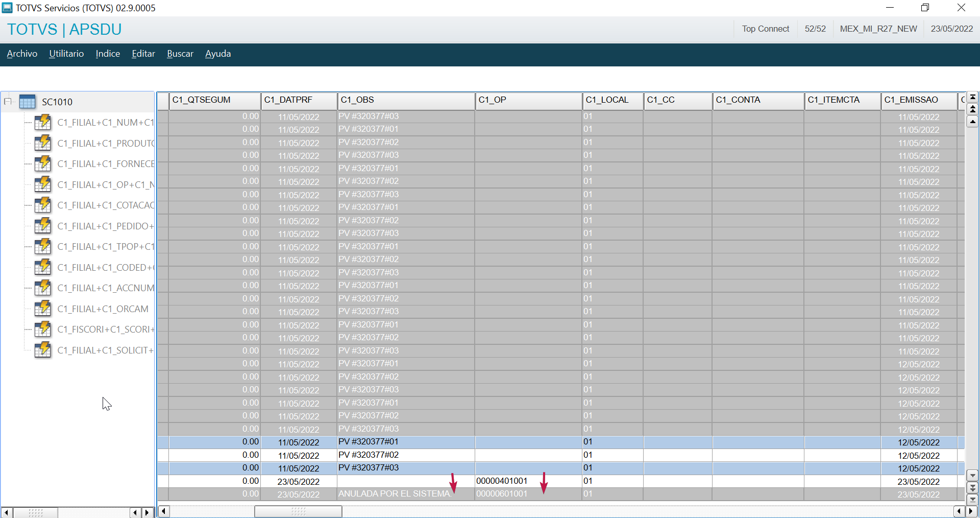Select index icon for C1_FILIAL+C1_COTACAO
The width and height of the screenshot is (980, 518).
tap(43, 205)
